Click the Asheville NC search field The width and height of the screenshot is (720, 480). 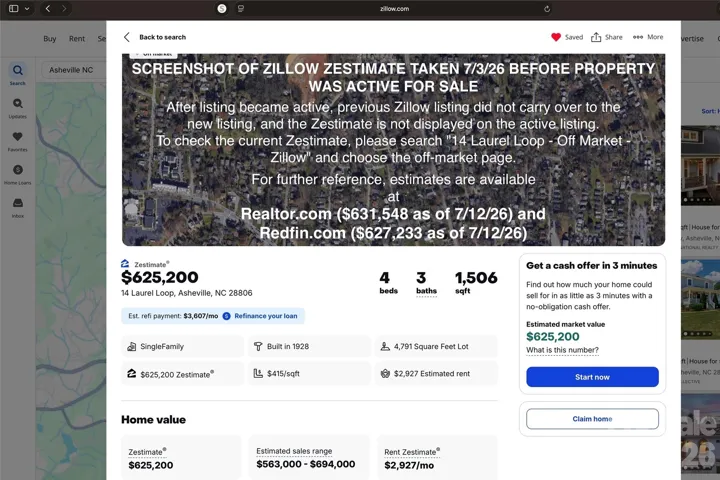(x=73, y=70)
